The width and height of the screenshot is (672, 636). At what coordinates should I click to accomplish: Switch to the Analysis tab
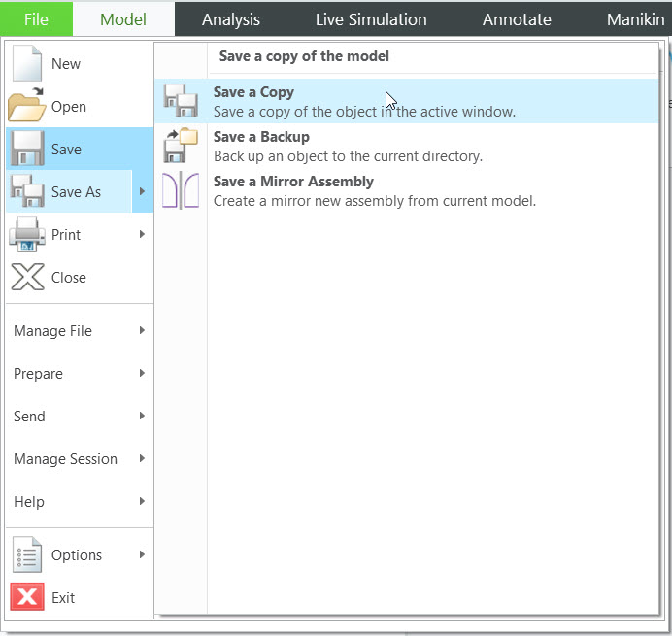[231, 19]
